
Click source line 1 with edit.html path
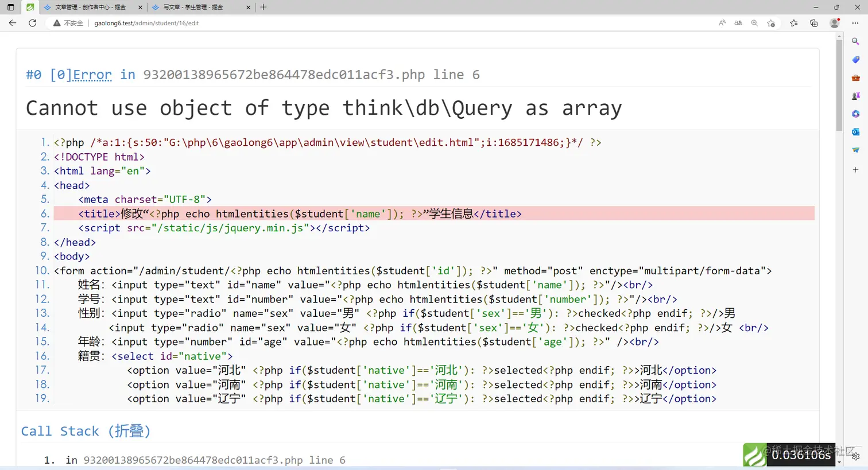[x=328, y=142]
